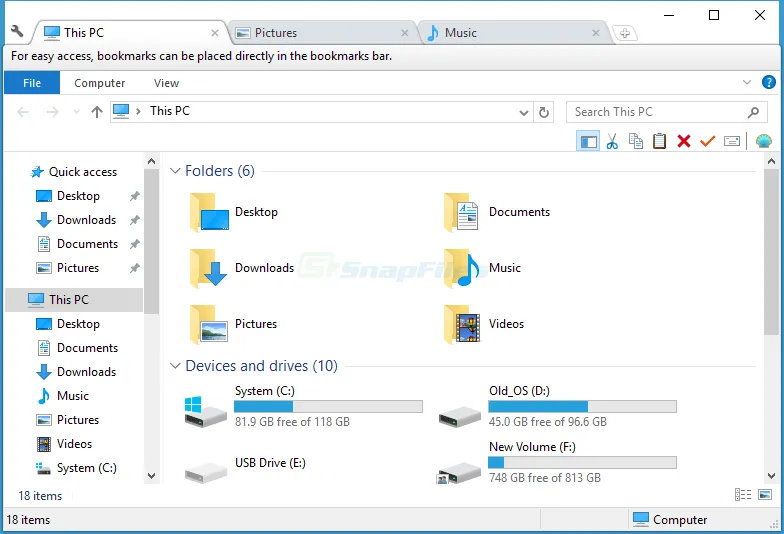Select the System (C:) drive

click(x=303, y=406)
